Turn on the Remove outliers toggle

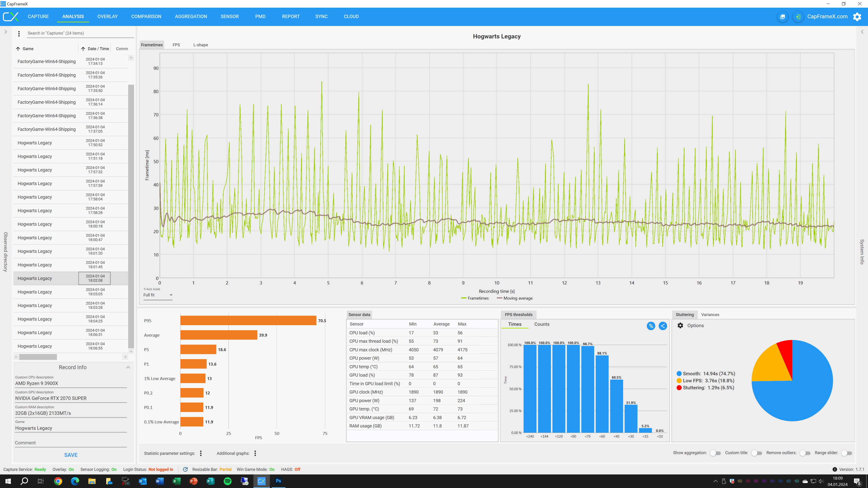(805, 453)
